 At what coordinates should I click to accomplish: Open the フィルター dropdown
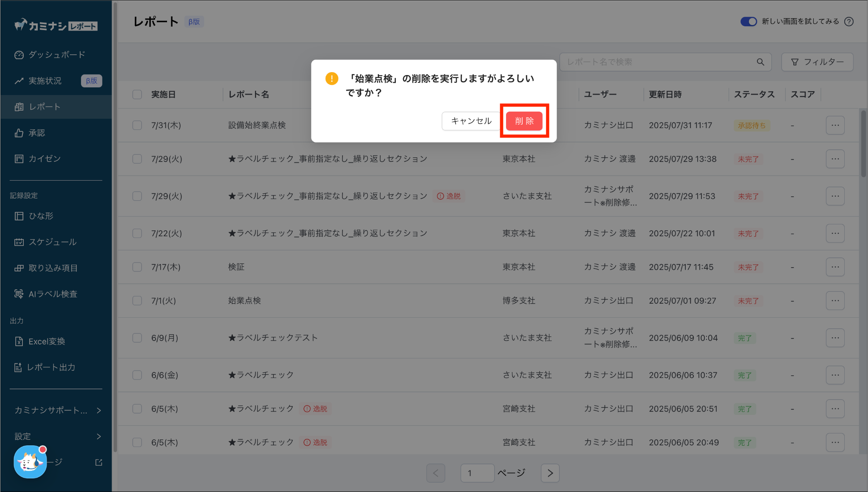(817, 62)
